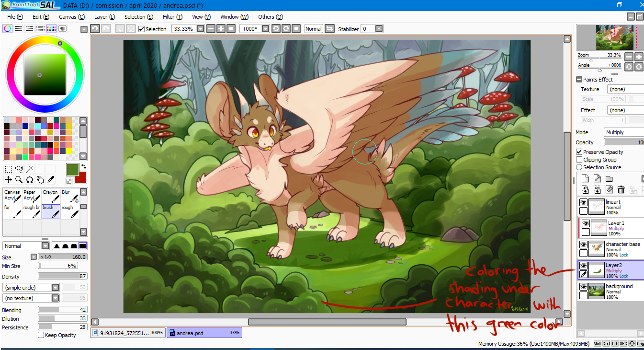Delete the selected layer with trash icon

(x=621, y=190)
